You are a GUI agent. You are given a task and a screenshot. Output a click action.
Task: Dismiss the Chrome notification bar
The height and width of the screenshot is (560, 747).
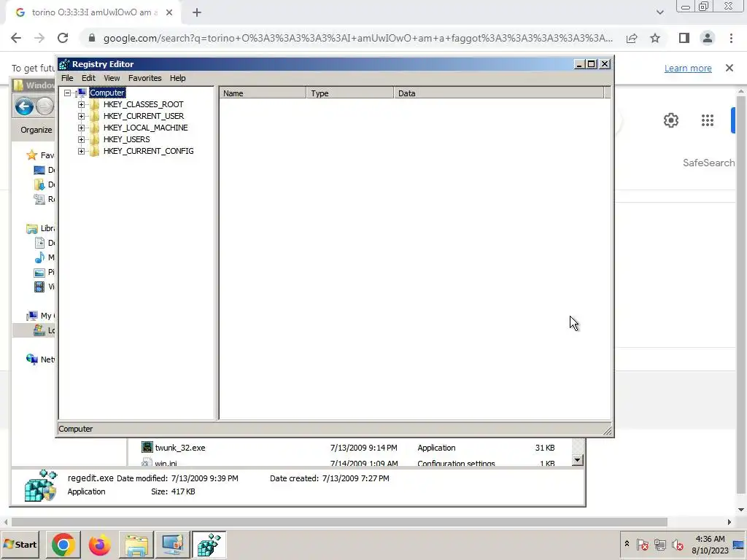click(729, 68)
